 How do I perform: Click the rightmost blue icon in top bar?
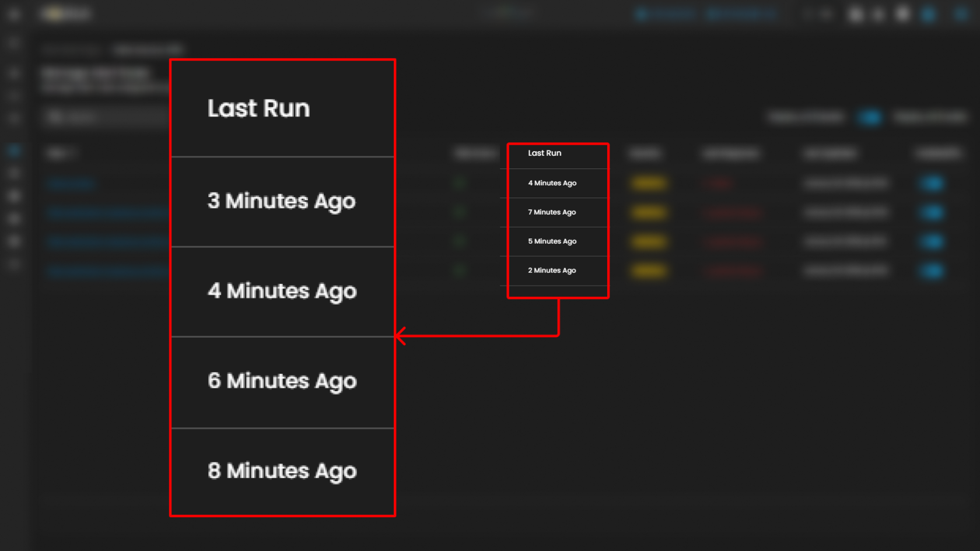tap(960, 14)
